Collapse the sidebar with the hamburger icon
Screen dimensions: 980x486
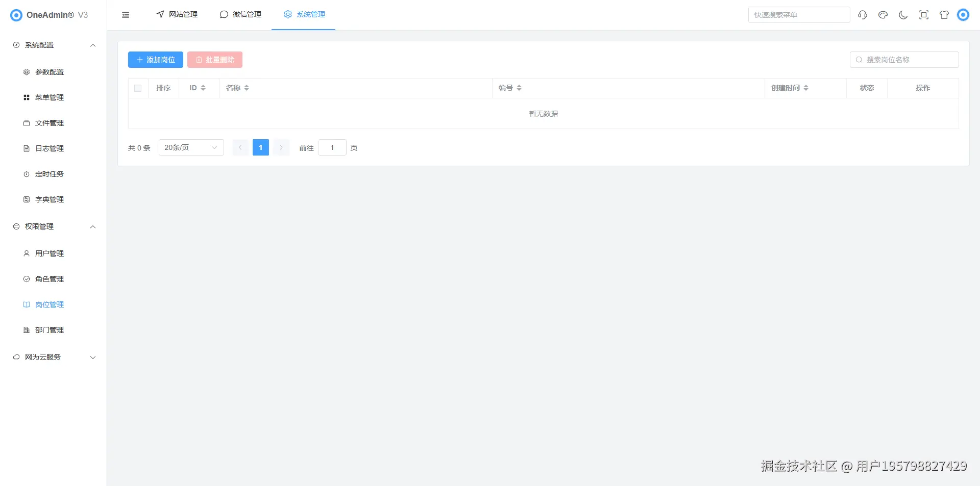[126, 15]
